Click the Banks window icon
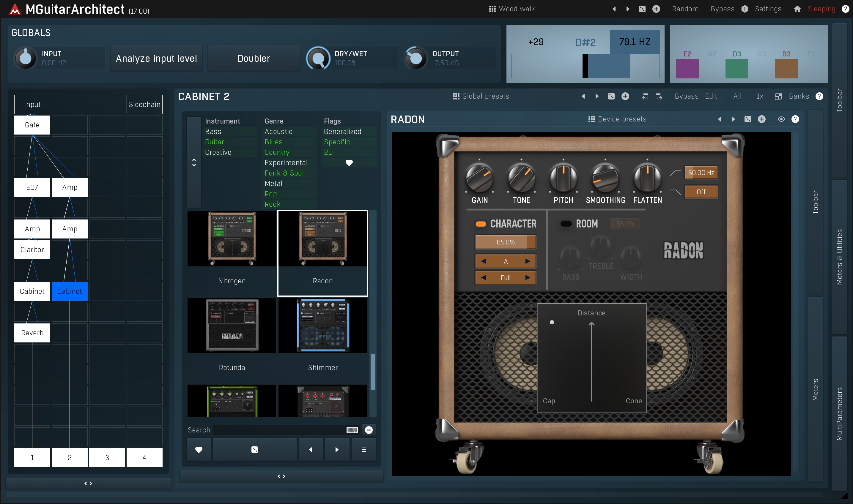This screenshot has width=853, height=504. pos(778,97)
